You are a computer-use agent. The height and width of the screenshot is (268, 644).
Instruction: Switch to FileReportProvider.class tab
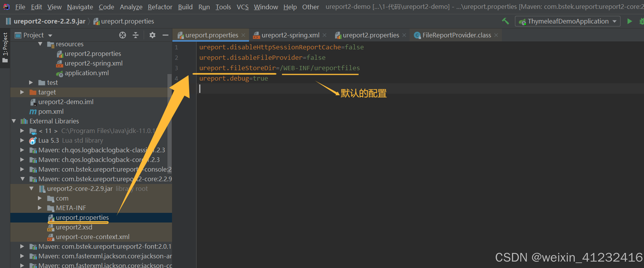pyautogui.click(x=456, y=35)
